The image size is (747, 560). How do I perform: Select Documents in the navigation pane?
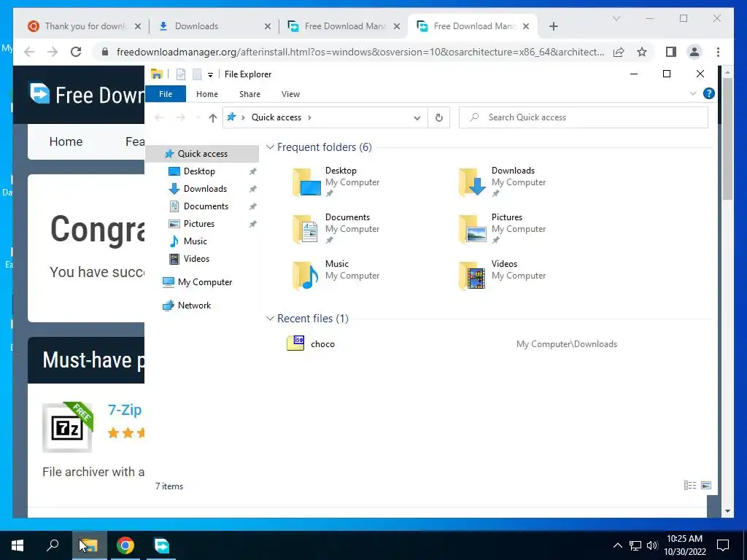[x=206, y=206]
